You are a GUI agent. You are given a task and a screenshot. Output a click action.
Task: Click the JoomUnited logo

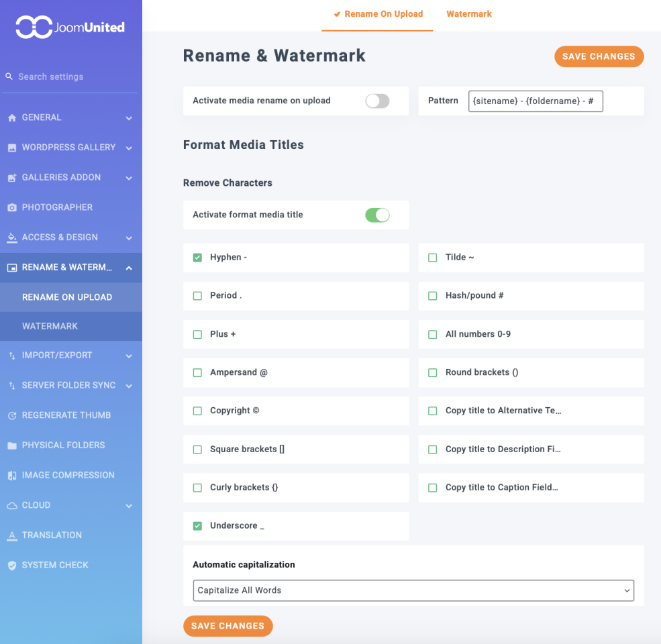click(70, 28)
